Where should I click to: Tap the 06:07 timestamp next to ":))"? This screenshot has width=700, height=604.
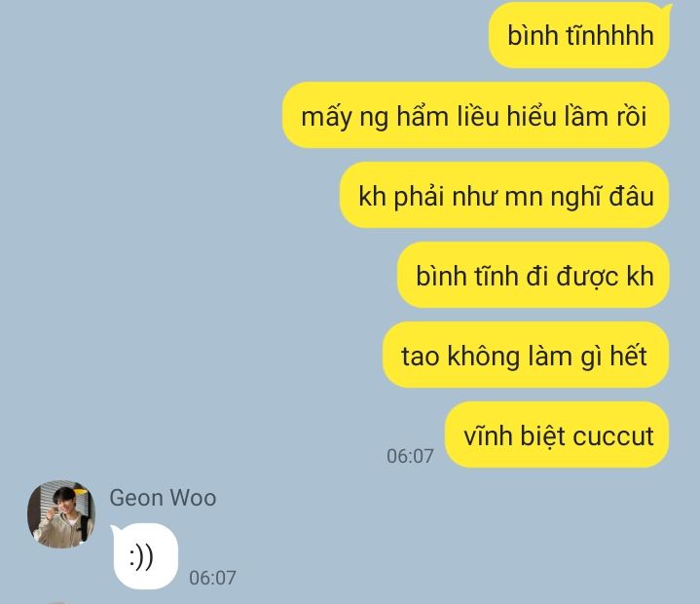point(212,578)
